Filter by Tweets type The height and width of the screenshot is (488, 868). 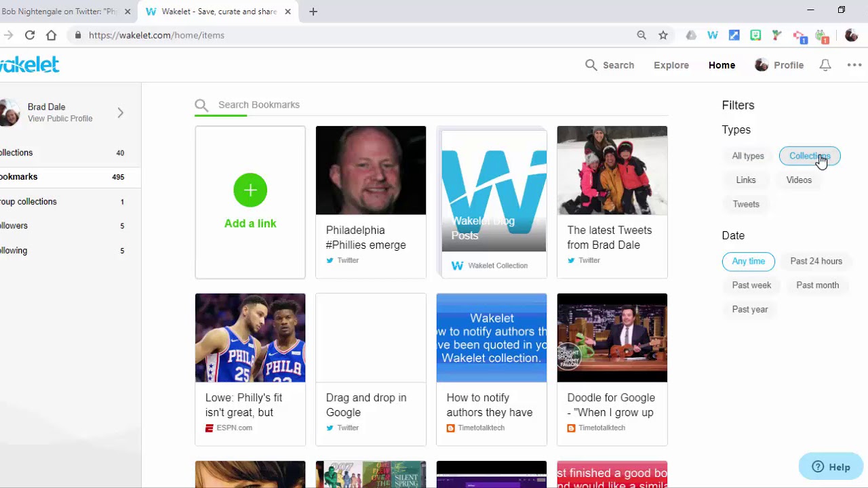(746, 204)
